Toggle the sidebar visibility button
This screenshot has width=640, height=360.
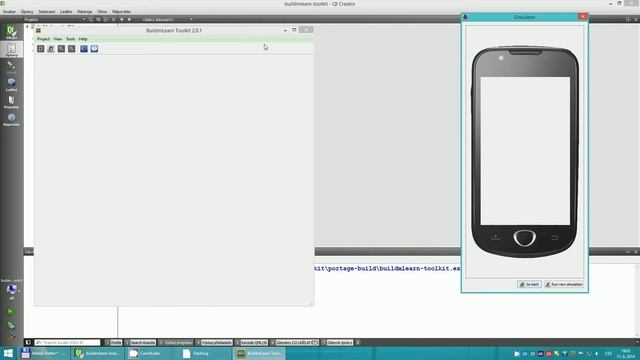click(x=28, y=342)
